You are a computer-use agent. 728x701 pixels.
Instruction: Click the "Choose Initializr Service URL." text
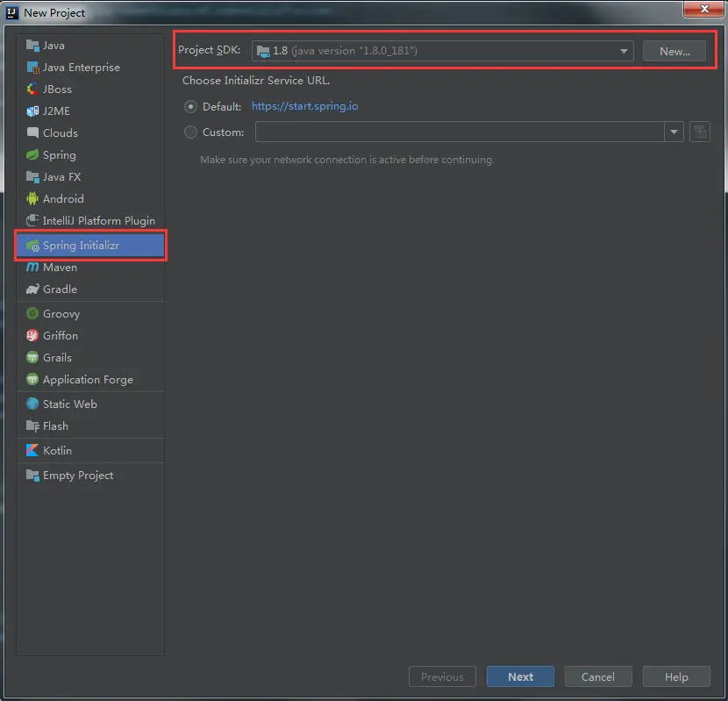click(256, 81)
